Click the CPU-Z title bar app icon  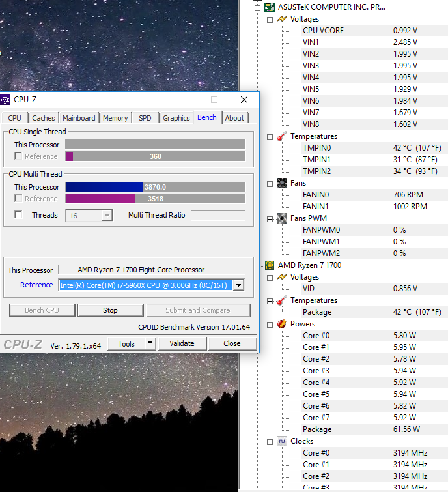pos(5,100)
